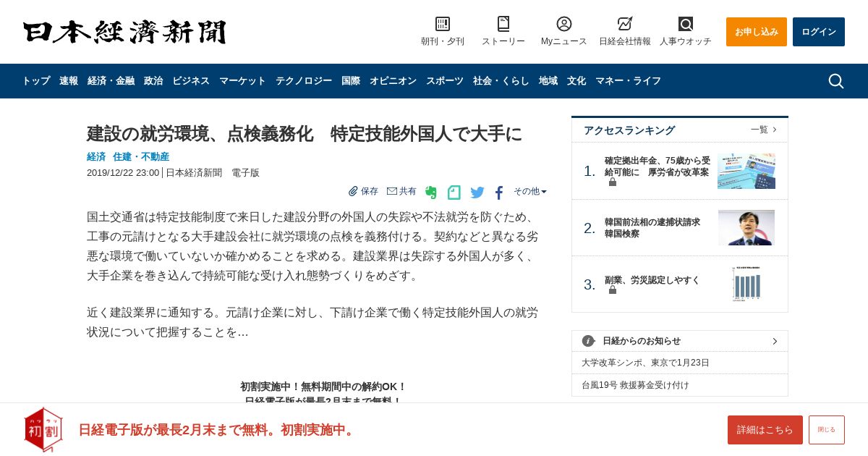Click the teal note-clipping share icon

[x=454, y=193]
